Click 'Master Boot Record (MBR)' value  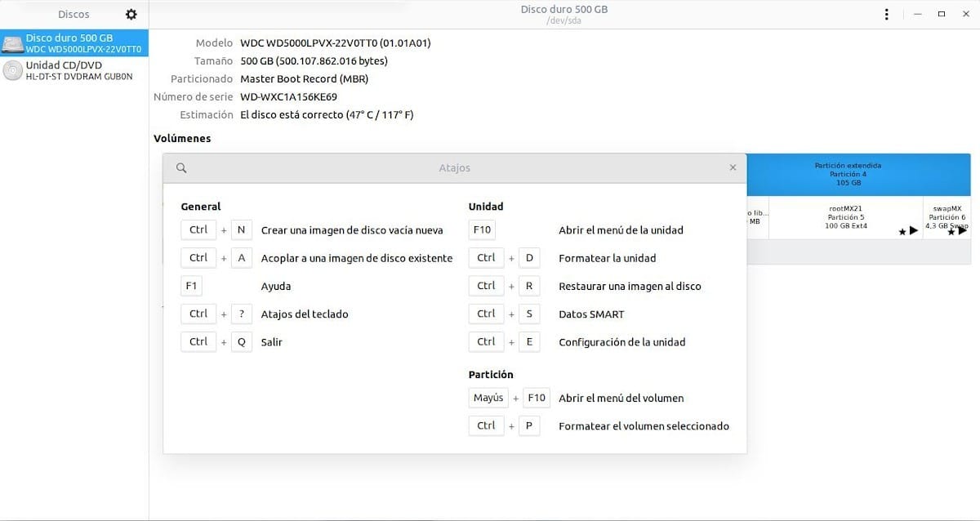pos(304,78)
